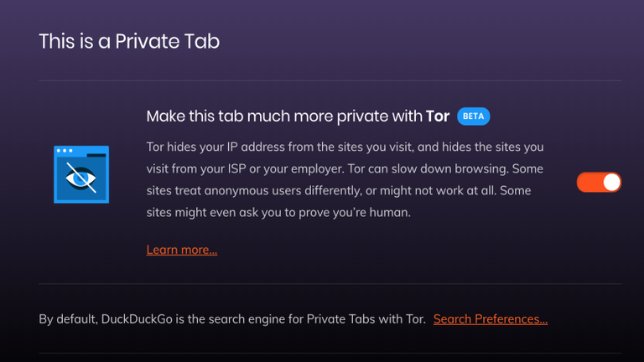
Task: Click the DuckDuckGo name in the footer sentence
Action: (137, 319)
